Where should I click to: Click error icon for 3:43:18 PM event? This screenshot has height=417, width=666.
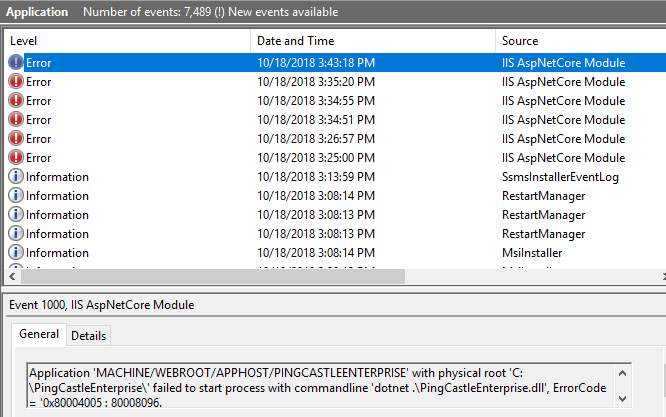click(16, 62)
